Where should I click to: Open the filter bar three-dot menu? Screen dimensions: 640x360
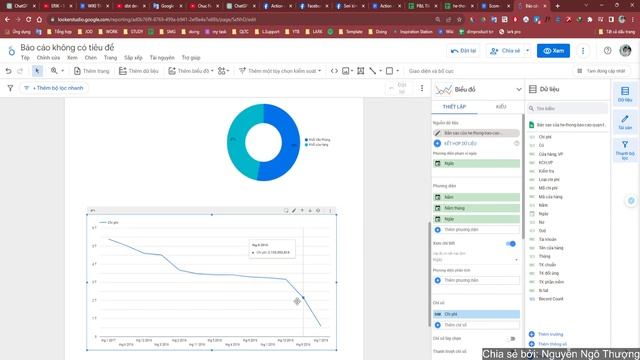pyautogui.click(x=422, y=88)
